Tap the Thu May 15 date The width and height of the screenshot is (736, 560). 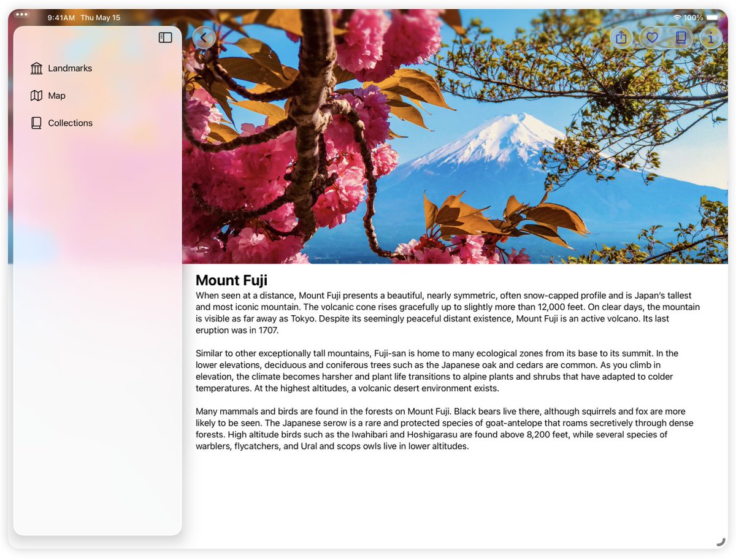pyautogui.click(x=101, y=18)
